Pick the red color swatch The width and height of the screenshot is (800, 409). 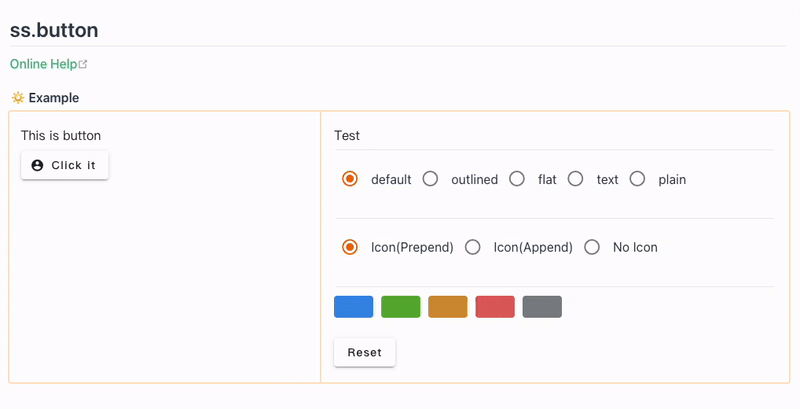tap(495, 307)
